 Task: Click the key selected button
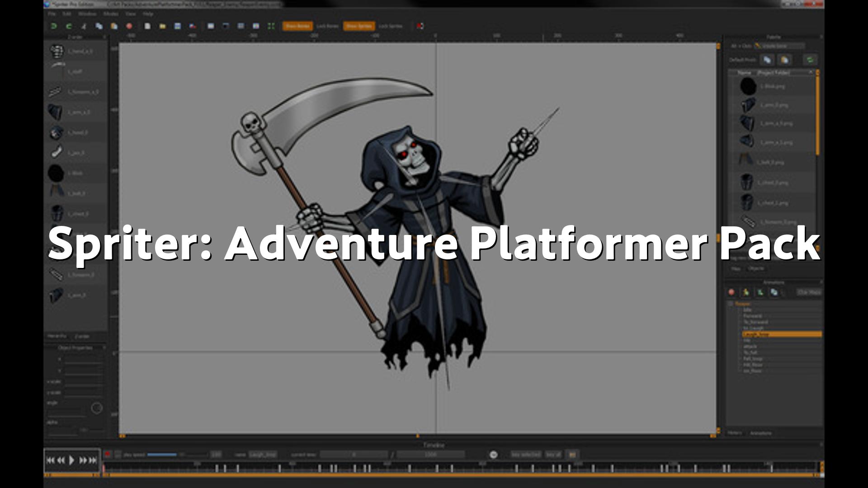(525, 455)
